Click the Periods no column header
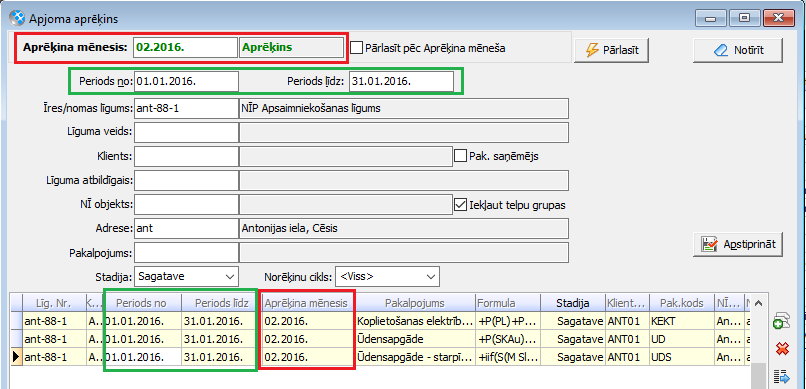 143,303
